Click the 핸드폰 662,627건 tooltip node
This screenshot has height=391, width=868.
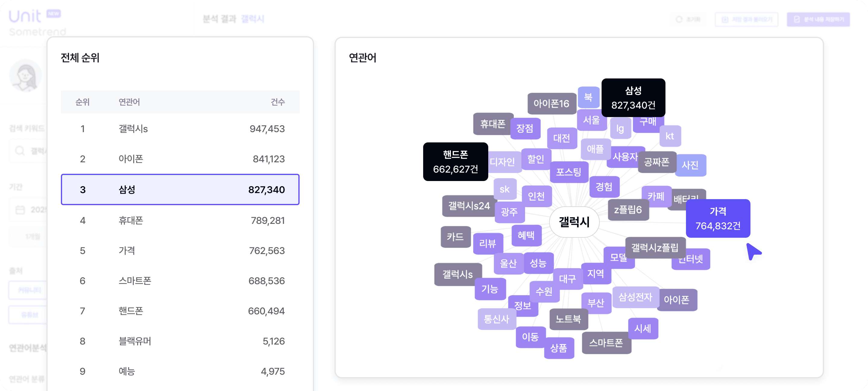pyautogui.click(x=456, y=162)
